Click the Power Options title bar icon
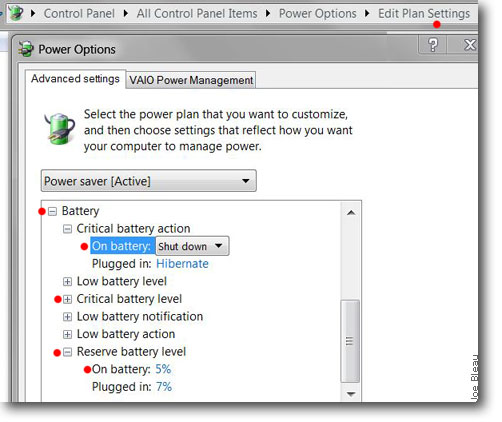The image size is (502, 422). point(26,49)
